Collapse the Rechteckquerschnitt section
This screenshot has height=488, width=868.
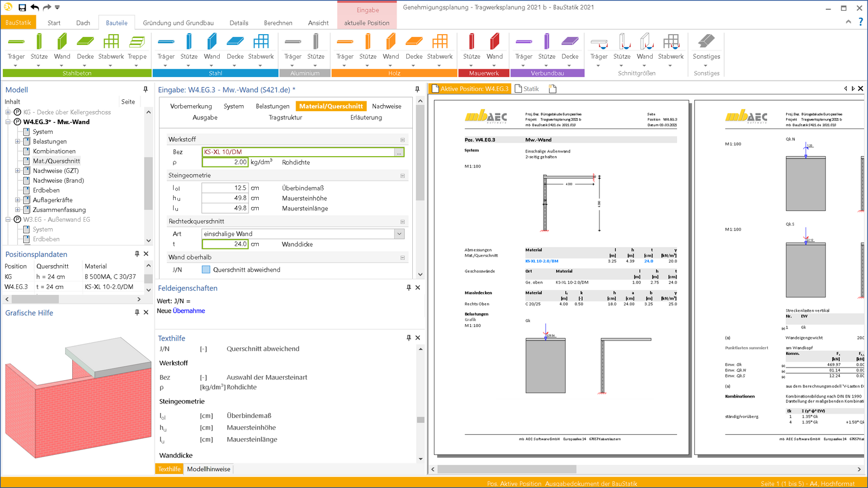pyautogui.click(x=403, y=222)
